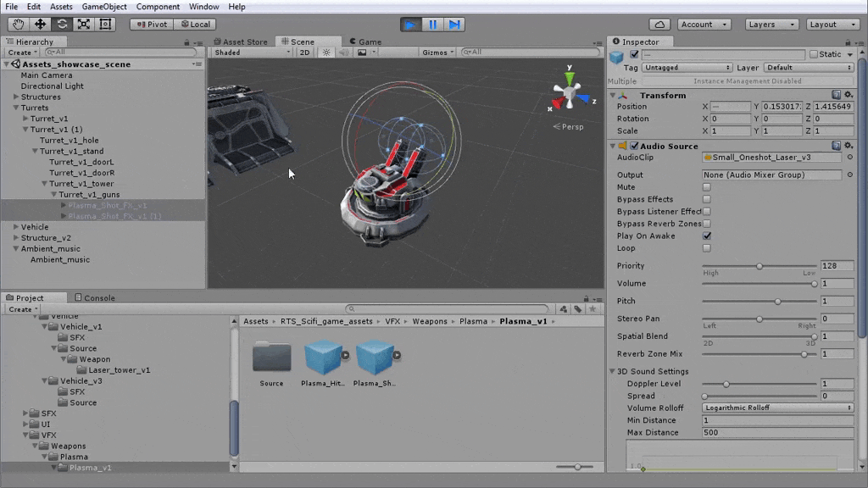Switch to the Game tab
The width and height of the screenshot is (868, 488).
(x=364, y=42)
